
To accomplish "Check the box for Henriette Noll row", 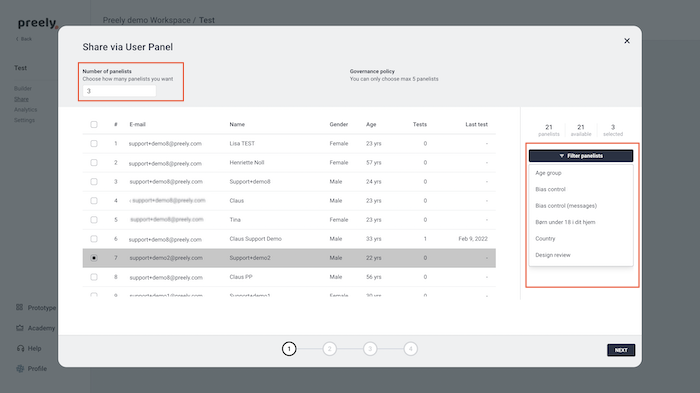I will 94,163.
